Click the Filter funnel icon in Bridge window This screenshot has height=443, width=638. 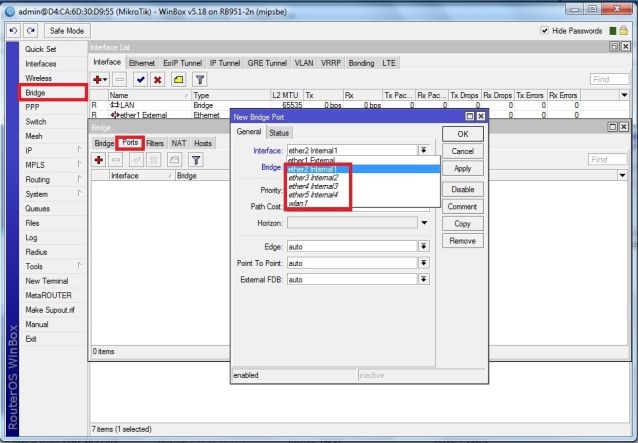[196, 160]
